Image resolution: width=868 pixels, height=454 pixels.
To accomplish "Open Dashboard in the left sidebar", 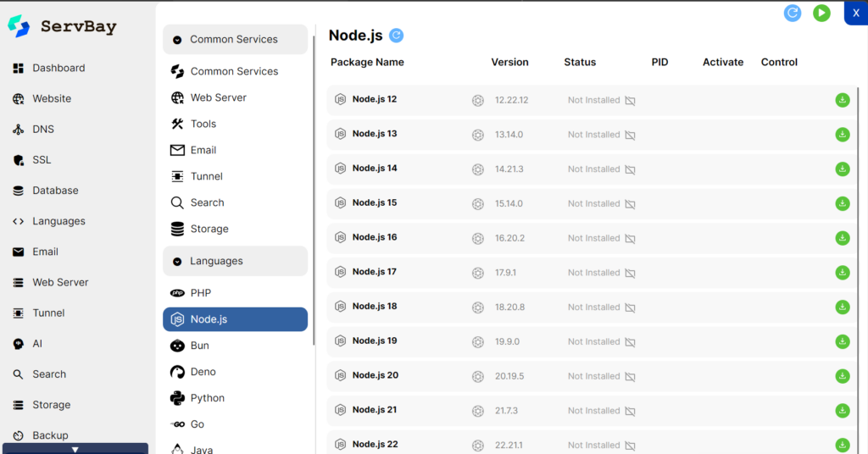I will click(58, 68).
